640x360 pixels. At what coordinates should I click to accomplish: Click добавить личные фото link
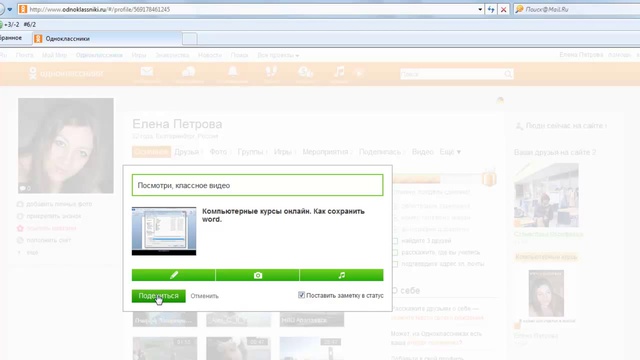tap(59, 204)
